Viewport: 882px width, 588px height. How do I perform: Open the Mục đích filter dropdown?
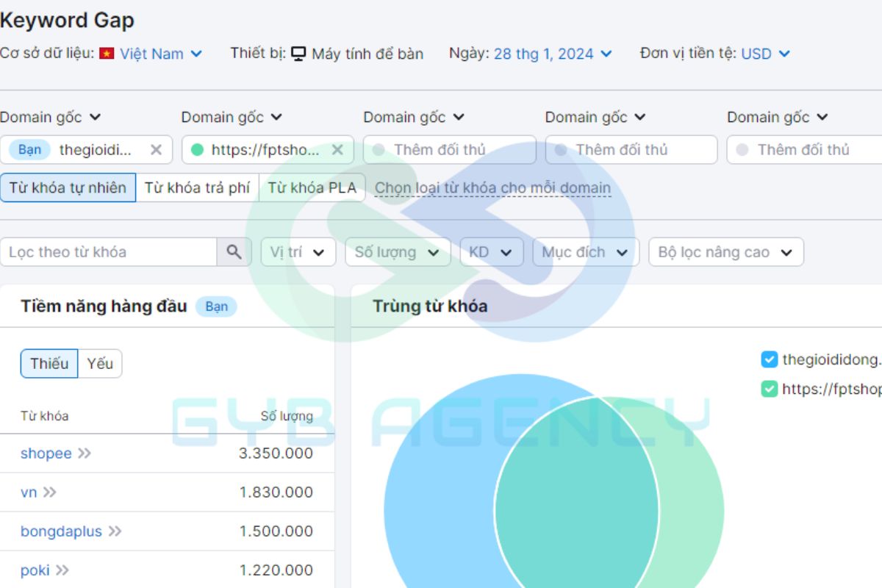click(x=586, y=252)
